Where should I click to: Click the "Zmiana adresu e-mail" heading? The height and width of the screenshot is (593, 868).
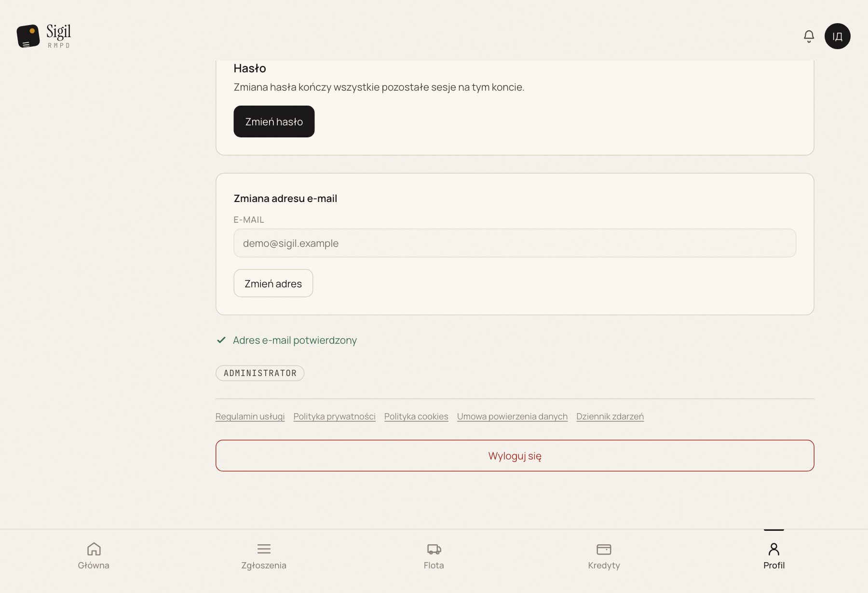pos(285,198)
